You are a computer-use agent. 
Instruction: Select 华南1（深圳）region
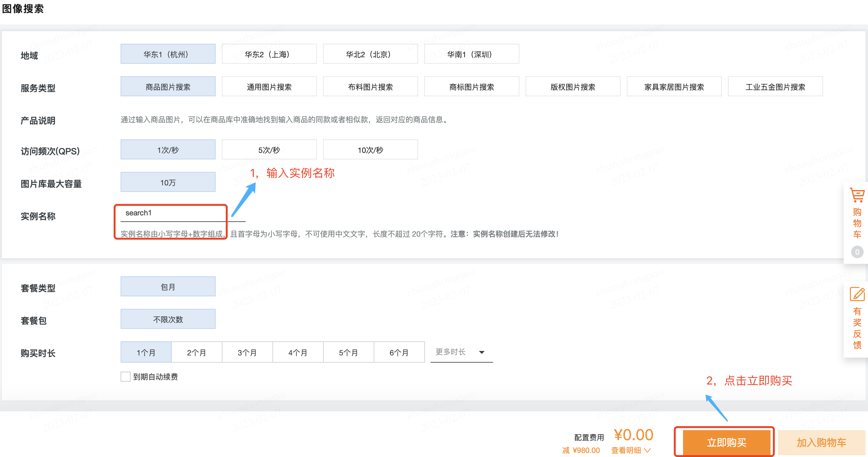coord(471,54)
